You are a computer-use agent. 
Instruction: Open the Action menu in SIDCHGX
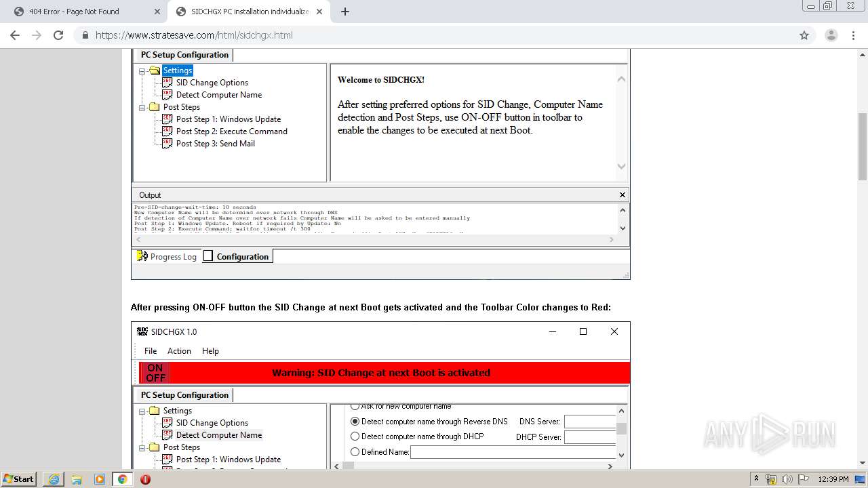point(179,351)
